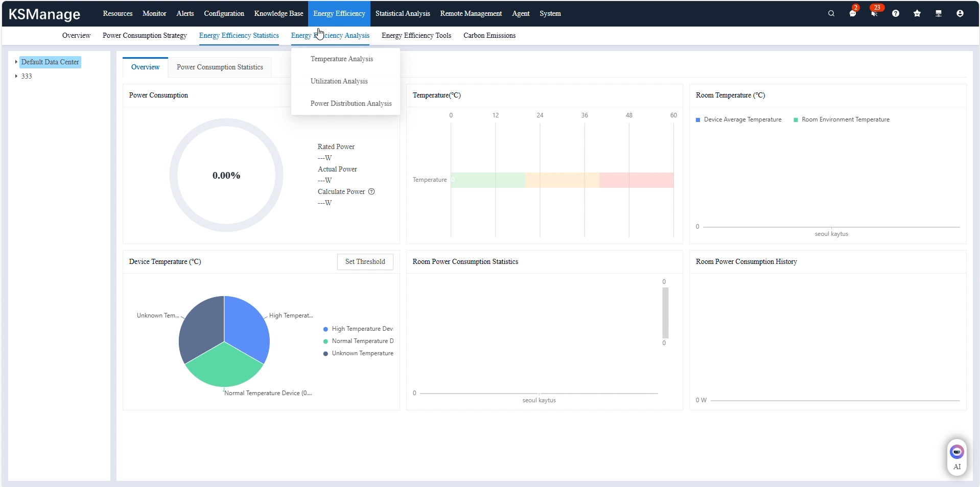Expand the Default Data Center tree node
Screen dimensions: 980x487
(x=16, y=62)
